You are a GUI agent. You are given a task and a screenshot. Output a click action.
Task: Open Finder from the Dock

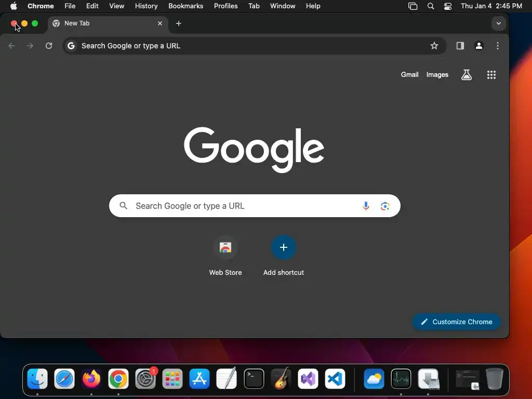[37, 379]
